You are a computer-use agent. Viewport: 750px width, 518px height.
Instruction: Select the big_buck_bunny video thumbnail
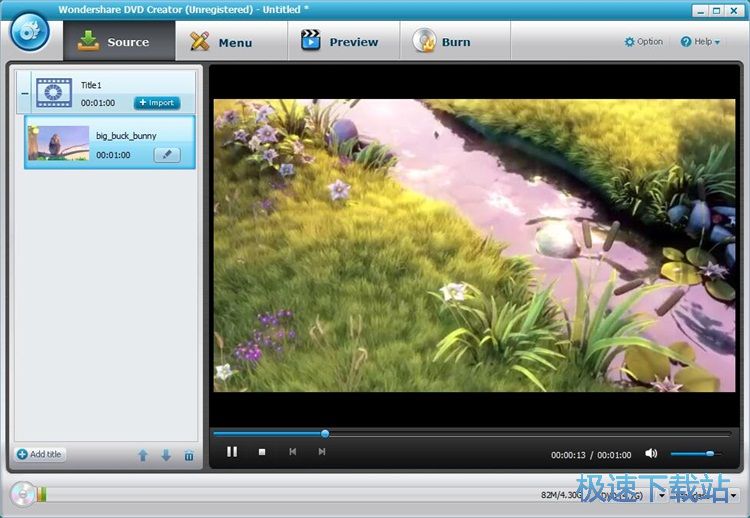coord(58,143)
